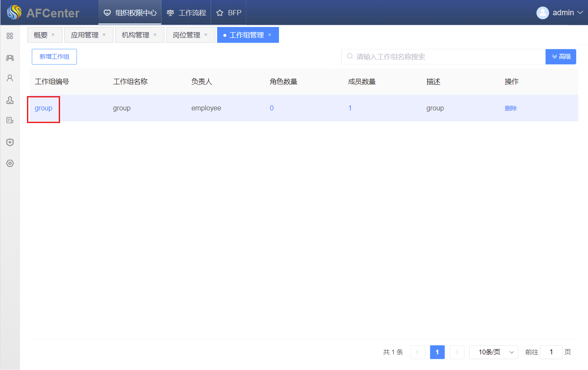The width and height of the screenshot is (588, 370).
Task: Open the multi-user group icon in sidebar
Action: 10,57
